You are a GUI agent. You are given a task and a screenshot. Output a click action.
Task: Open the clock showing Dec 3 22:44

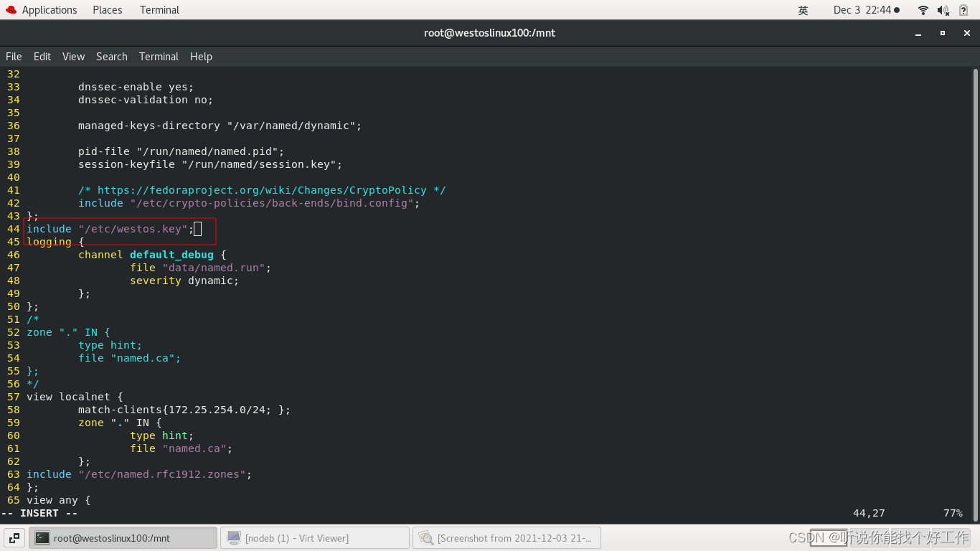[x=866, y=10]
